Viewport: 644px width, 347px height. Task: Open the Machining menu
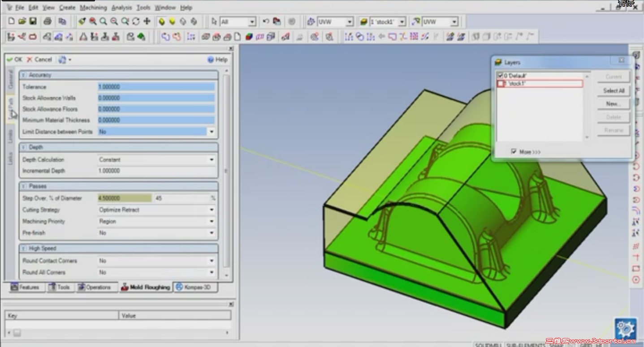[x=93, y=8]
